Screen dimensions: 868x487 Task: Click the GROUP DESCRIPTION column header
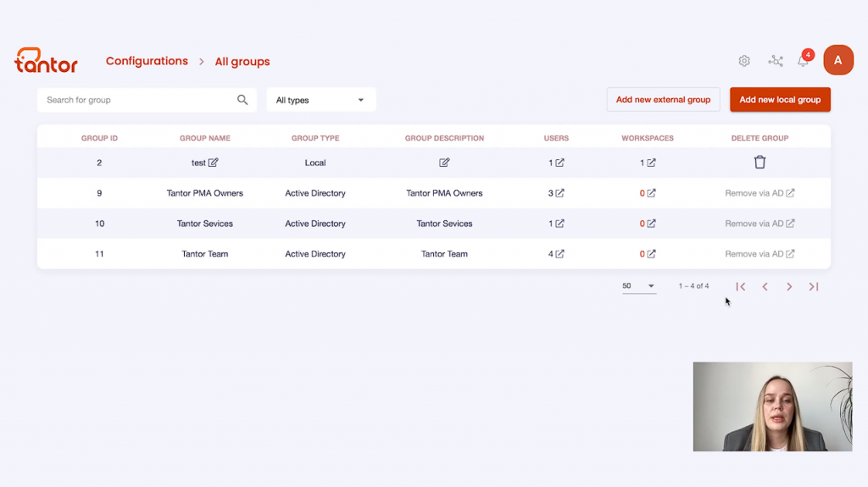pos(444,138)
